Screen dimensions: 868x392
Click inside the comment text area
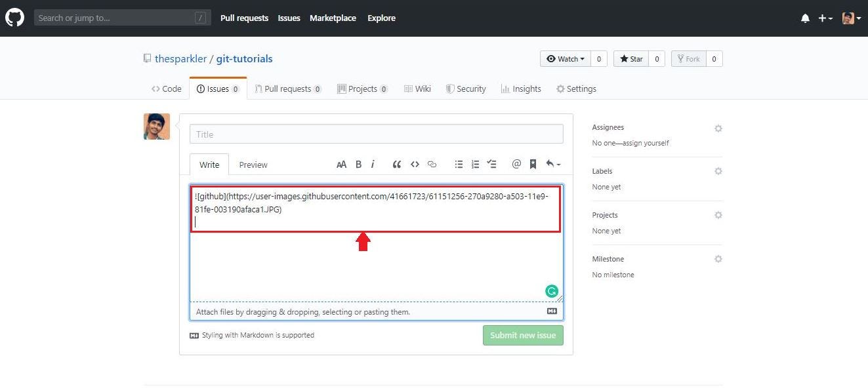[x=377, y=243]
